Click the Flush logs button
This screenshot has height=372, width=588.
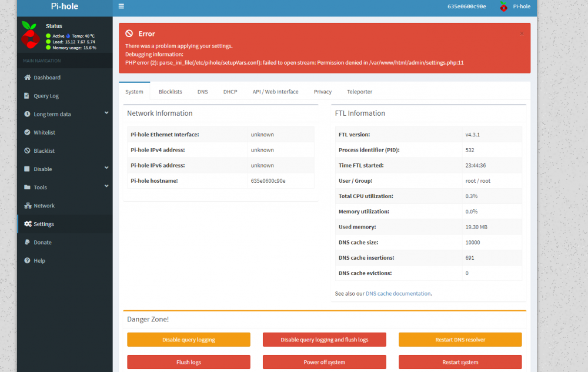tap(189, 362)
